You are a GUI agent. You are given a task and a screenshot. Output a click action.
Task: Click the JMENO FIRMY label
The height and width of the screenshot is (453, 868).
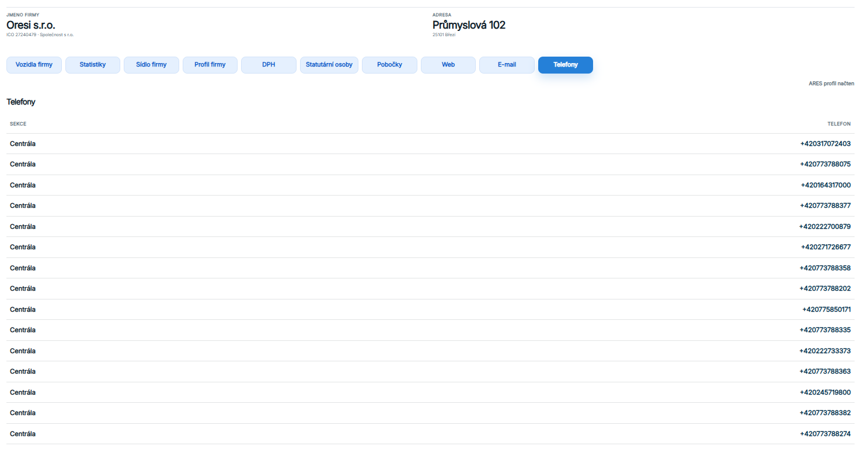pos(23,15)
